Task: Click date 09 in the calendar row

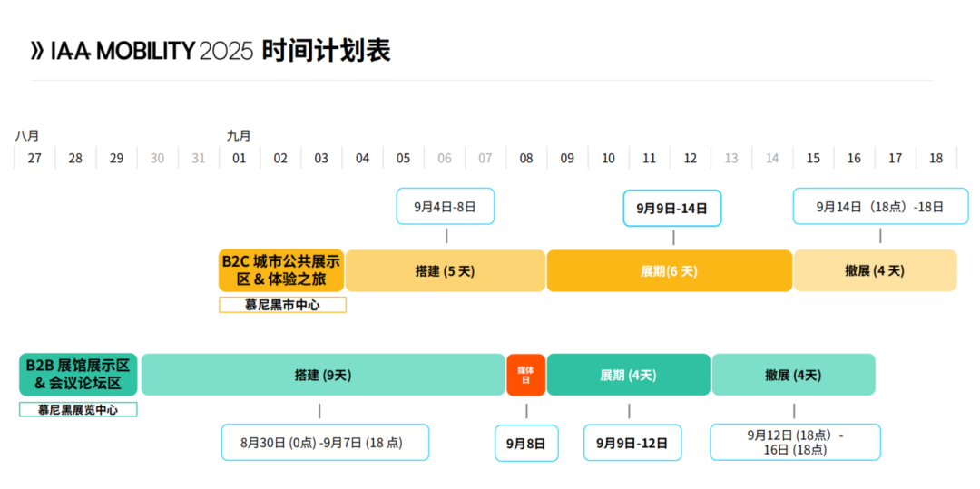Action: [567, 159]
